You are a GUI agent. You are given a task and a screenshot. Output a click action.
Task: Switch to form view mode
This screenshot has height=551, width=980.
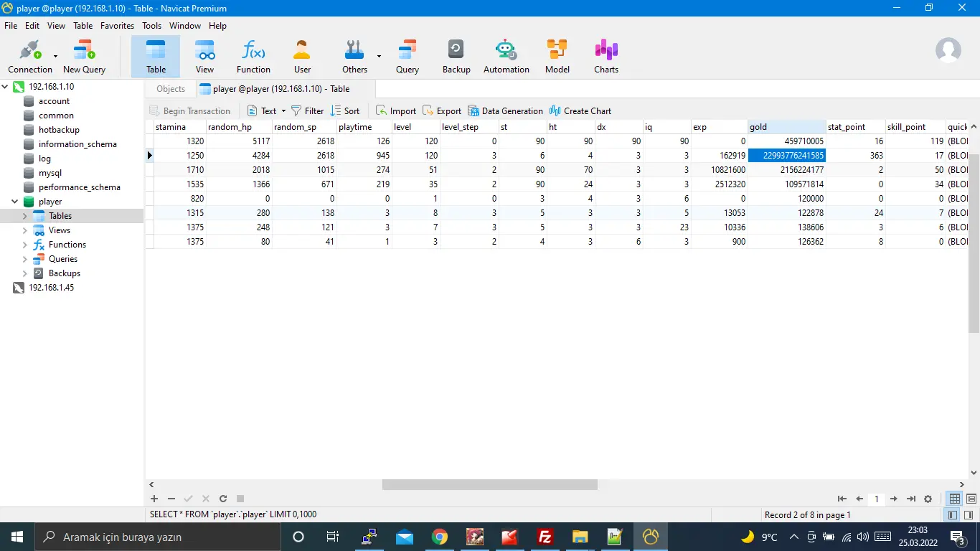pyautogui.click(x=971, y=499)
